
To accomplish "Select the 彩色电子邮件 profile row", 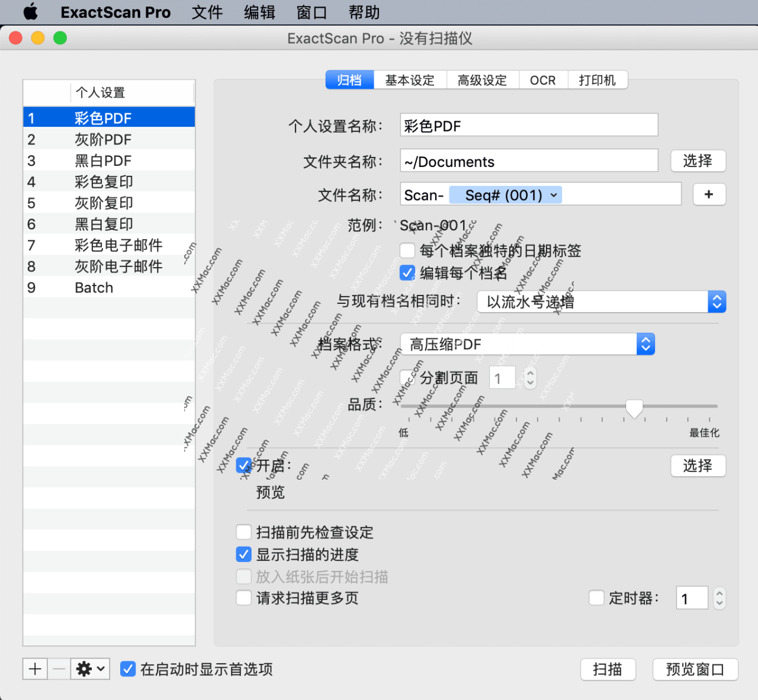I will 109,245.
